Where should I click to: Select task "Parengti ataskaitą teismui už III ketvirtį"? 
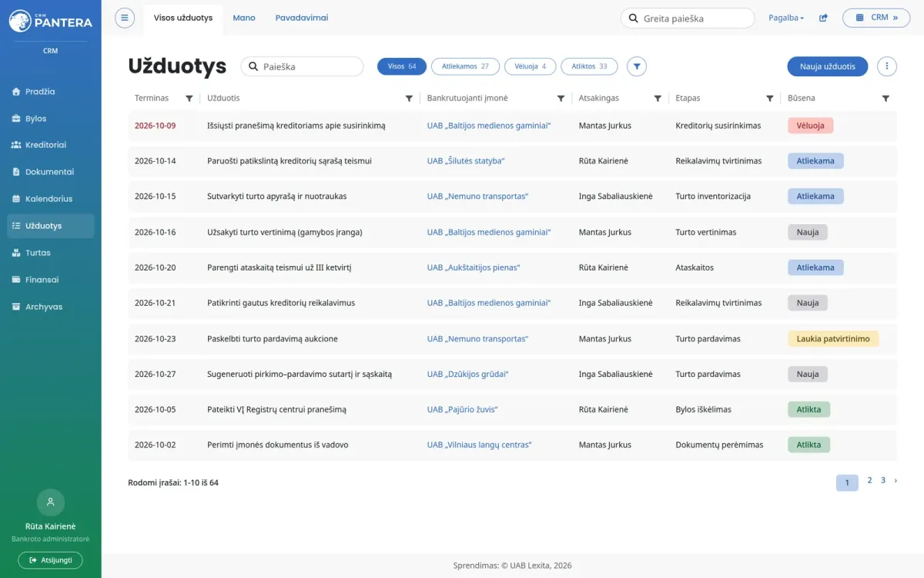tap(280, 267)
